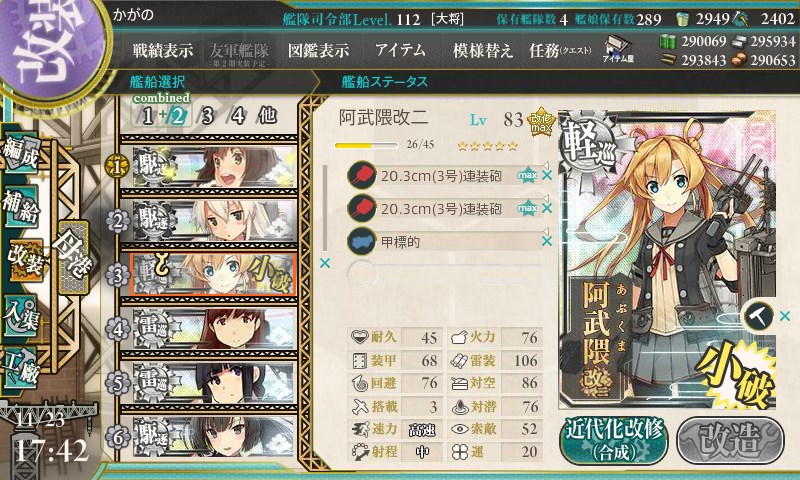Viewport: 800px width, 480px height.
Task: Click the 近代化改修(合成) modernization button
Action: tap(614, 440)
